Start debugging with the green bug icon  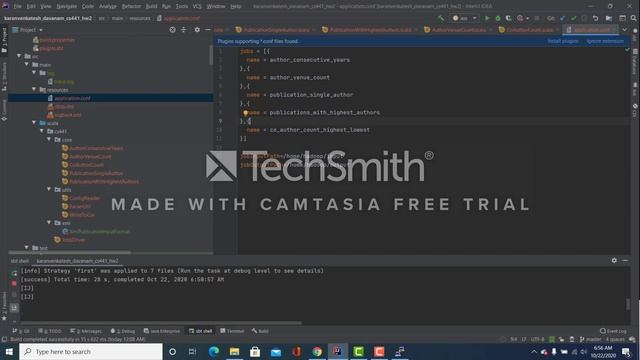(x=498, y=18)
